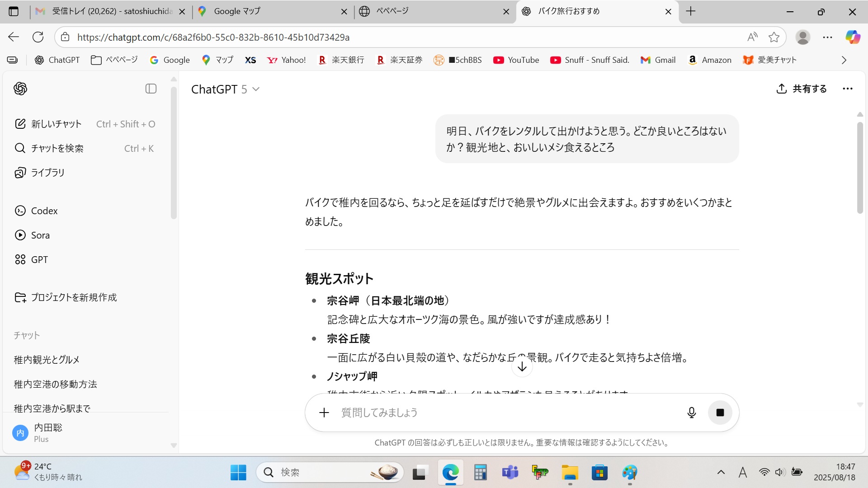868x488 pixels.
Task: Open the ChatGPT bookmark
Action: click(57, 60)
